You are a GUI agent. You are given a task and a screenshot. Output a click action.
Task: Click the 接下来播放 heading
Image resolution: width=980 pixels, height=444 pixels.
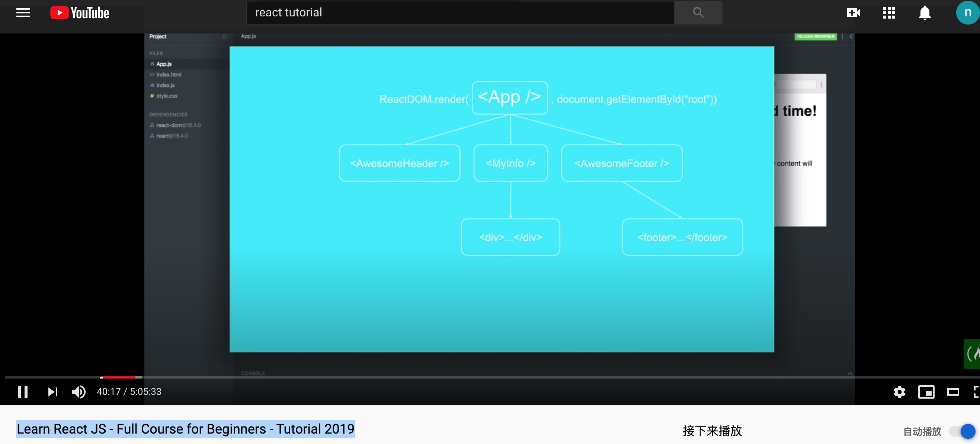pyautogui.click(x=712, y=431)
